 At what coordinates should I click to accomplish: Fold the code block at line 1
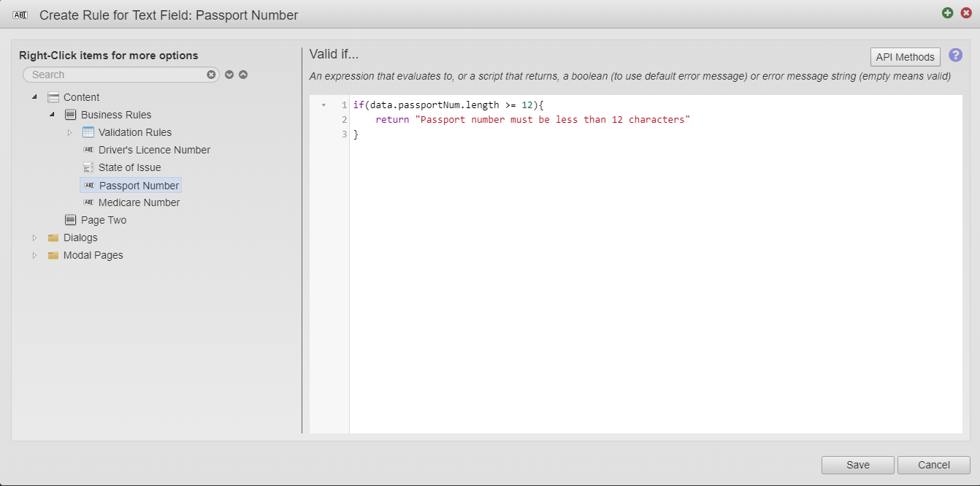[324, 105]
